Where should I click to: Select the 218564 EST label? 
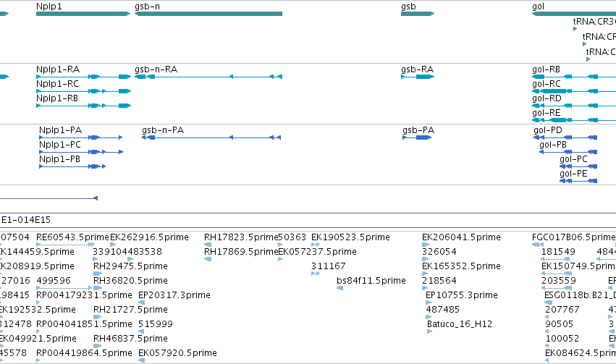(x=439, y=281)
